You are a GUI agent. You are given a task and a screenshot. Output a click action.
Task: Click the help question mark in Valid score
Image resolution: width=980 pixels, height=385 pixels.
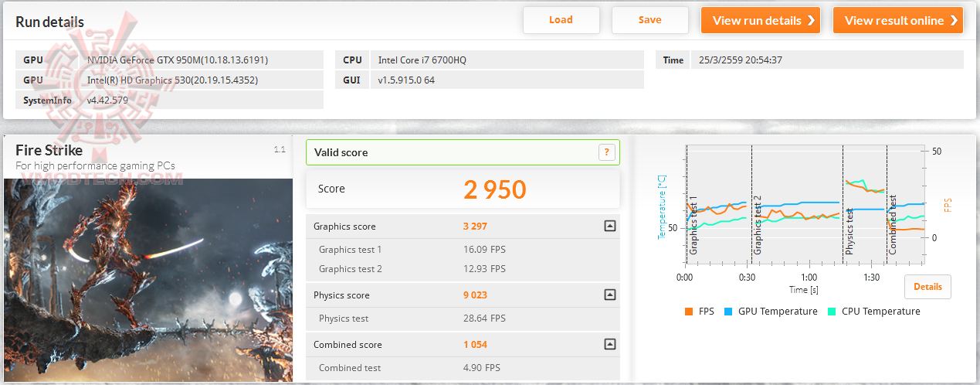(607, 152)
